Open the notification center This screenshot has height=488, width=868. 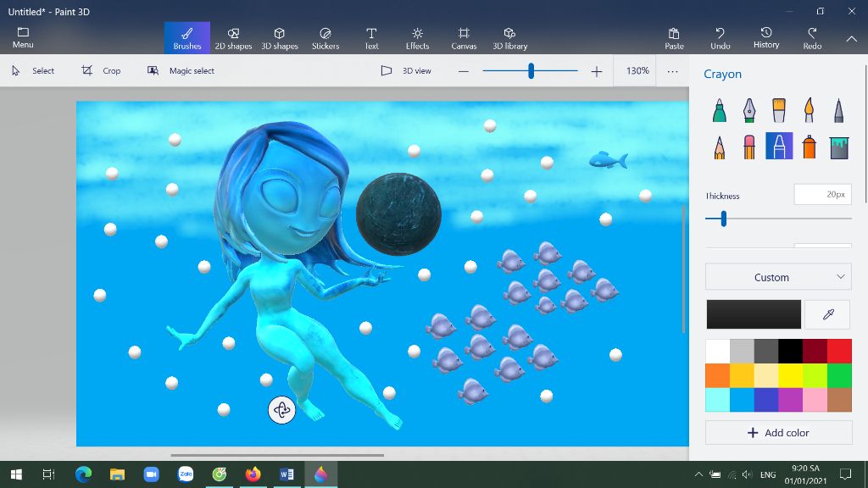tap(845, 474)
